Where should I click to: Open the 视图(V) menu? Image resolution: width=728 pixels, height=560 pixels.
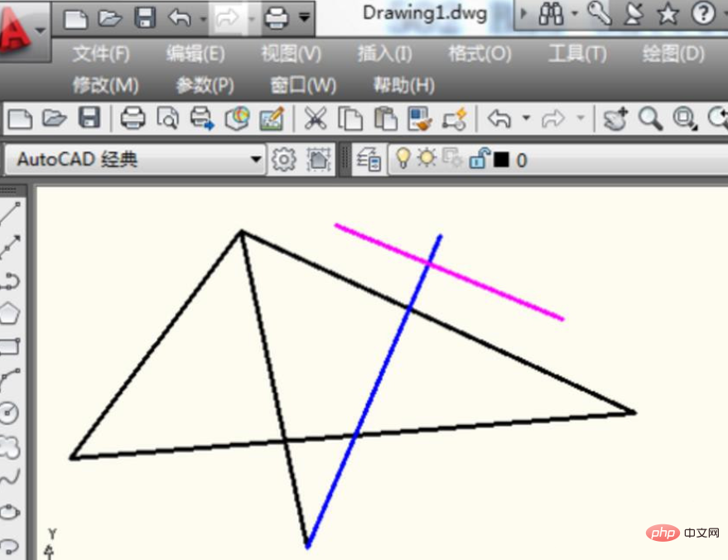(x=291, y=54)
